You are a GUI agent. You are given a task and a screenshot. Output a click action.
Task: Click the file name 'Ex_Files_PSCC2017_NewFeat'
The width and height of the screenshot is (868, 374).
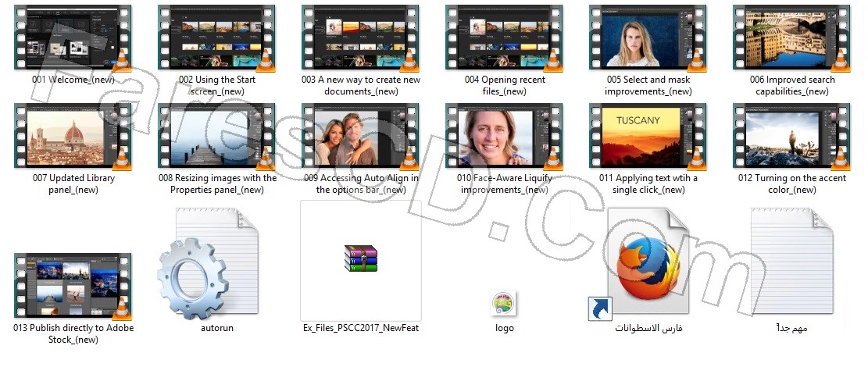coord(361,328)
